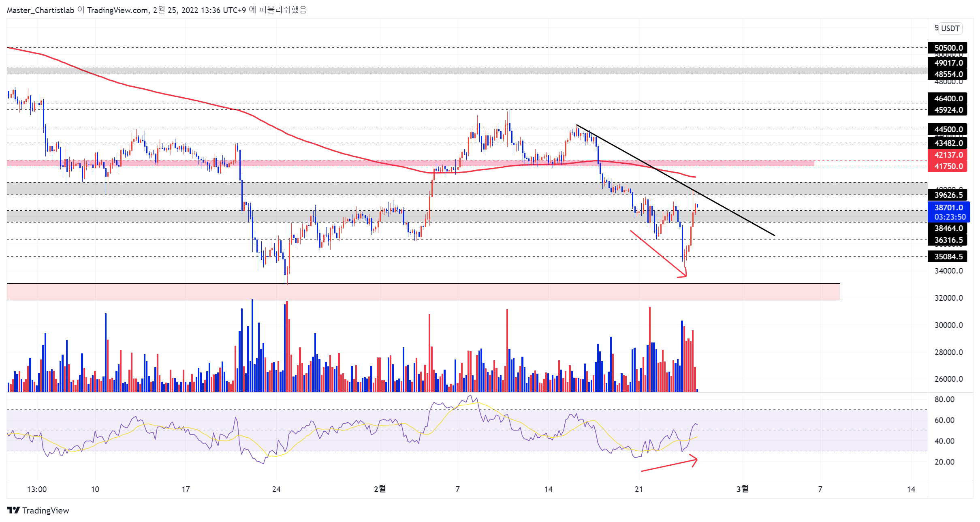Image resolution: width=980 pixels, height=522 pixels.
Task: Click the 03:23:50 countdown timer
Action: click(x=950, y=217)
